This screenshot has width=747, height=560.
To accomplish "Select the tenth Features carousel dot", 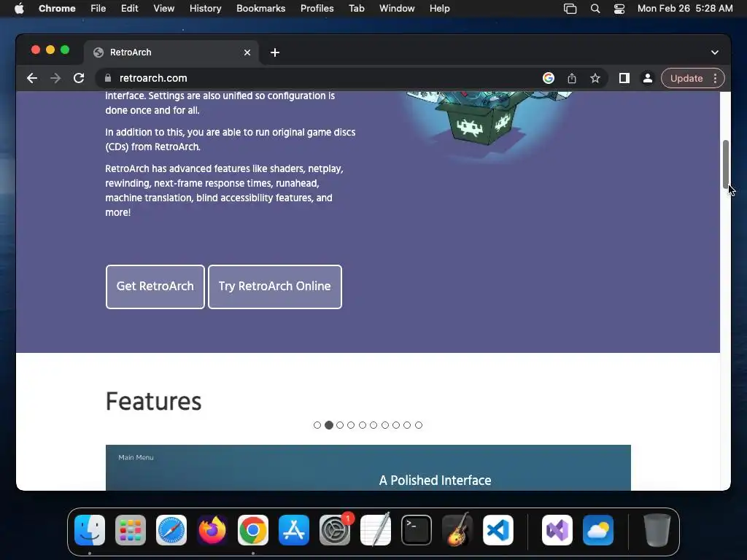I will 418,425.
